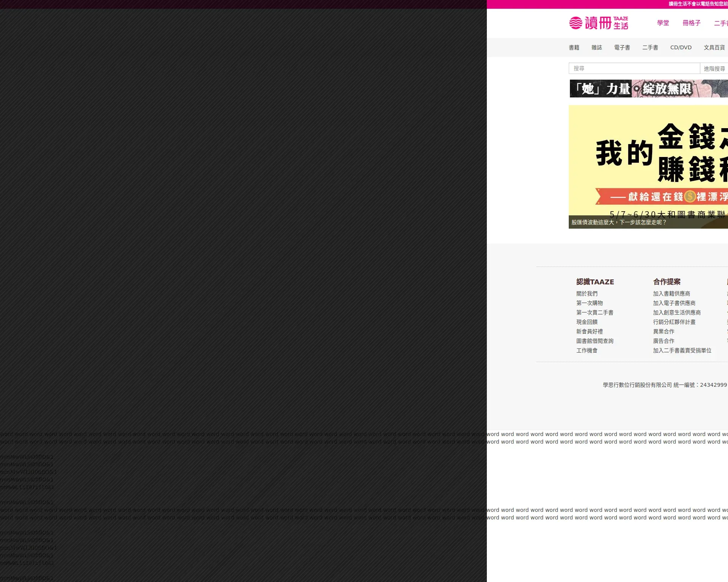Click the 「她」力量 綻放無限 banner
The image size is (728, 582).
[x=648, y=89]
